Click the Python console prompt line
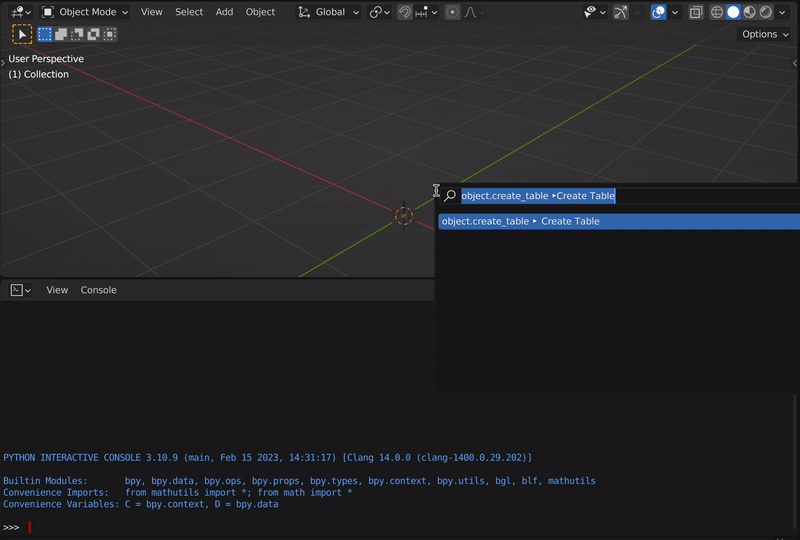 coord(398,527)
